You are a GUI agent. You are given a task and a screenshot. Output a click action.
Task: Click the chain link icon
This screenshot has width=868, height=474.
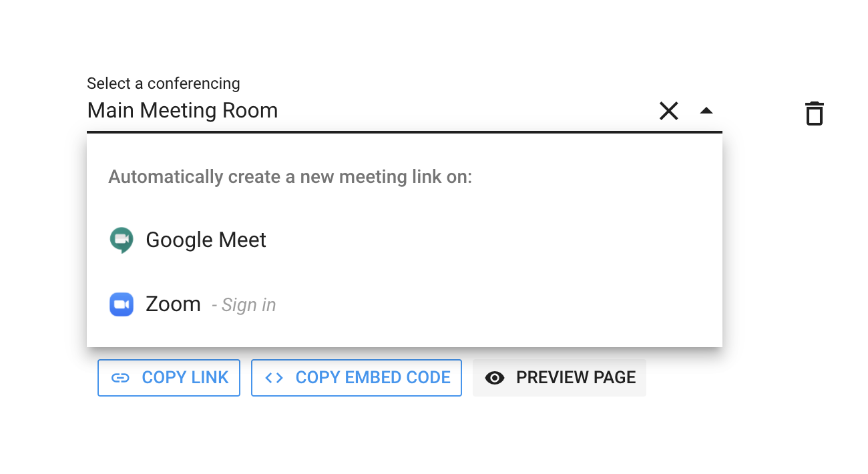pos(120,378)
